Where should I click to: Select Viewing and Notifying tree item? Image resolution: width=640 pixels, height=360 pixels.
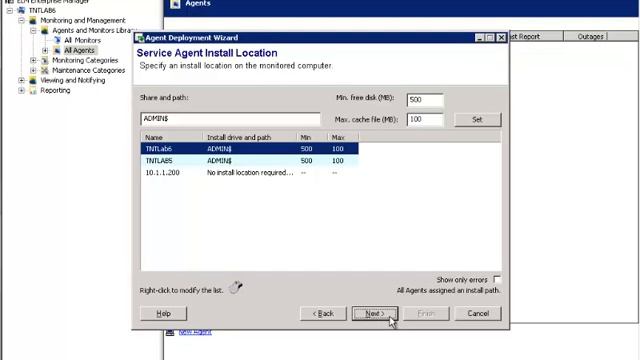coord(73,80)
